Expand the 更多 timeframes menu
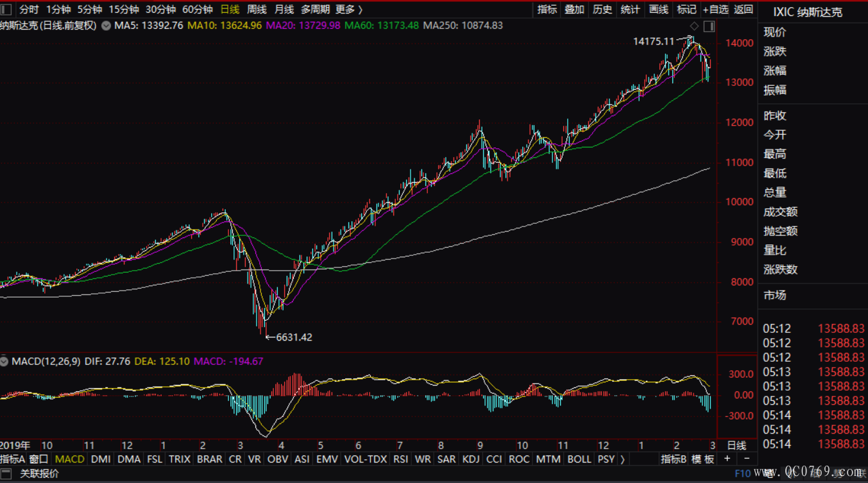Image resolution: width=868 pixels, height=483 pixels. 348,10
